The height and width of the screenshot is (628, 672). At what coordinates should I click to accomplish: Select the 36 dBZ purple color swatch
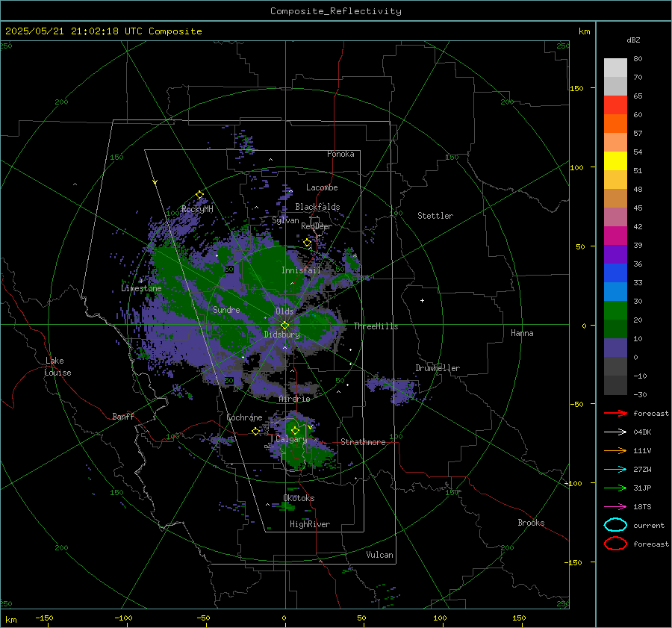coord(615,254)
